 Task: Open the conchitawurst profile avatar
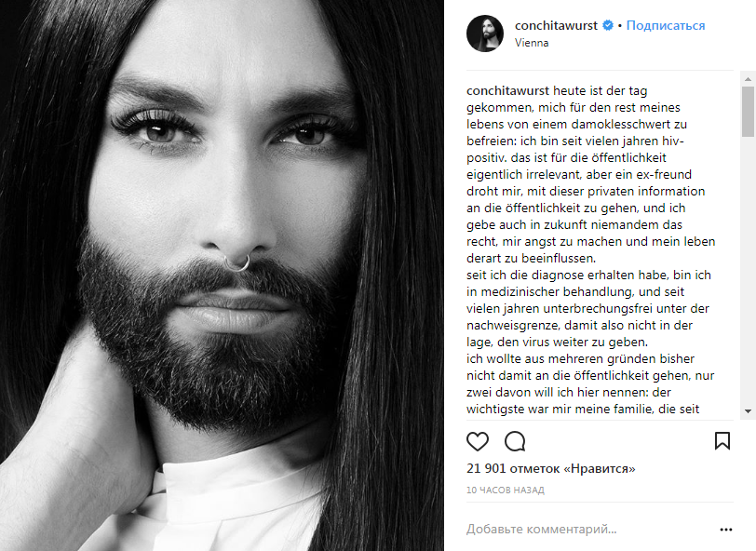pos(484,34)
